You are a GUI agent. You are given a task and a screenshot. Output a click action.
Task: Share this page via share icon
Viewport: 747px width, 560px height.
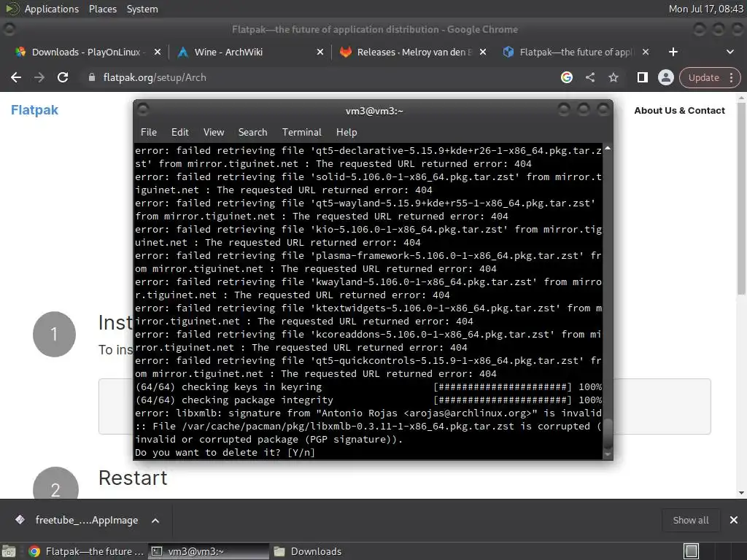[590, 77]
